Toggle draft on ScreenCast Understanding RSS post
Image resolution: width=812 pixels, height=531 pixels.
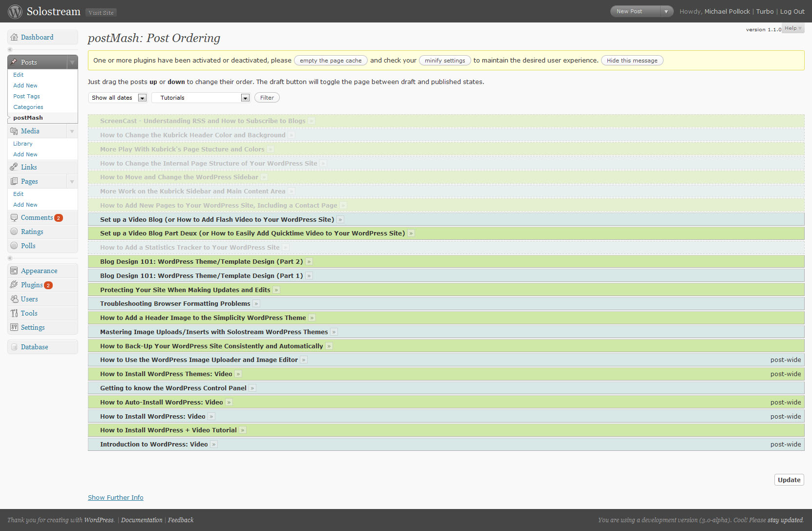pos(312,121)
